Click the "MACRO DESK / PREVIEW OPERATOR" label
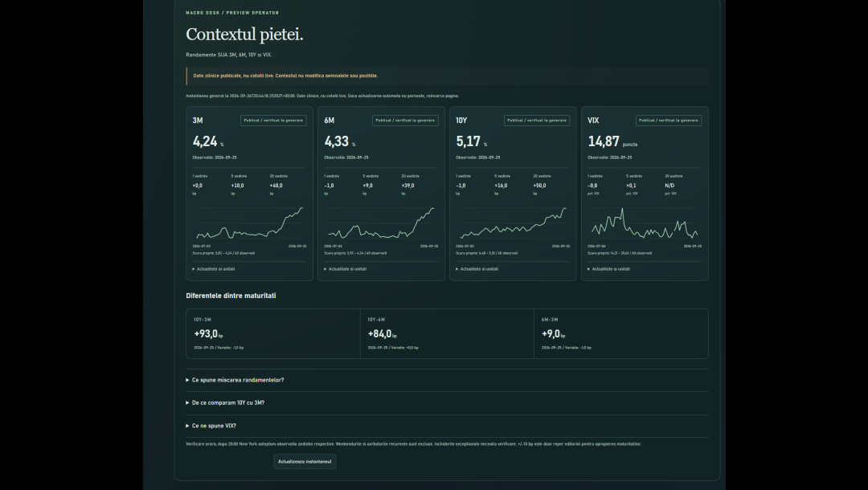The height and width of the screenshot is (490, 868). (x=232, y=13)
